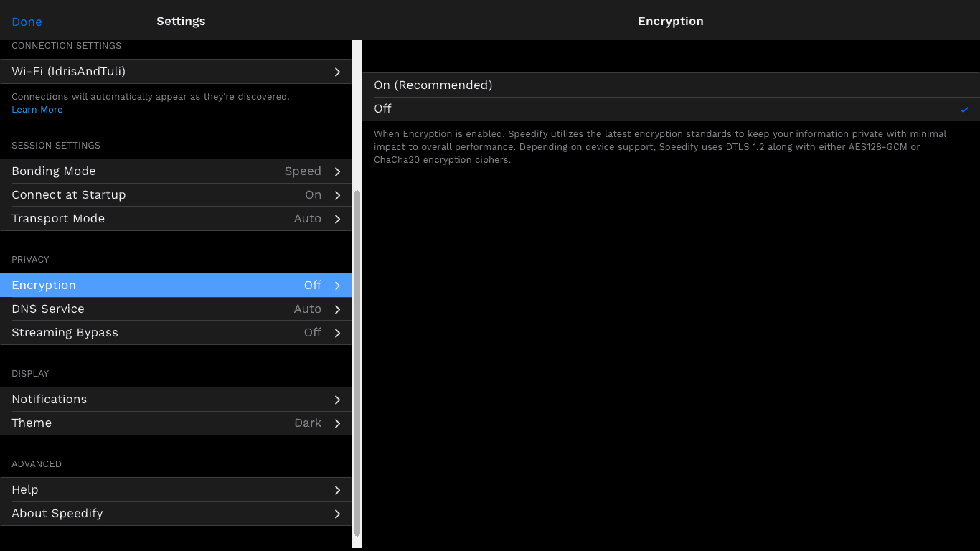This screenshot has width=980, height=551.
Task: Click the chevron on Streaming Bypass row
Action: (337, 333)
